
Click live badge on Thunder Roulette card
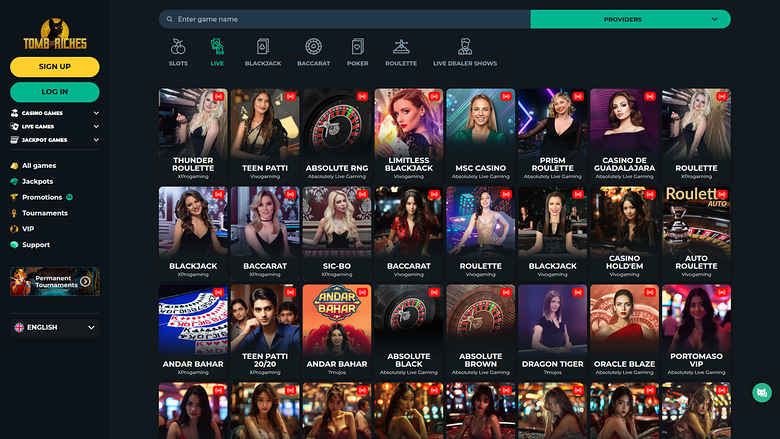[218, 96]
